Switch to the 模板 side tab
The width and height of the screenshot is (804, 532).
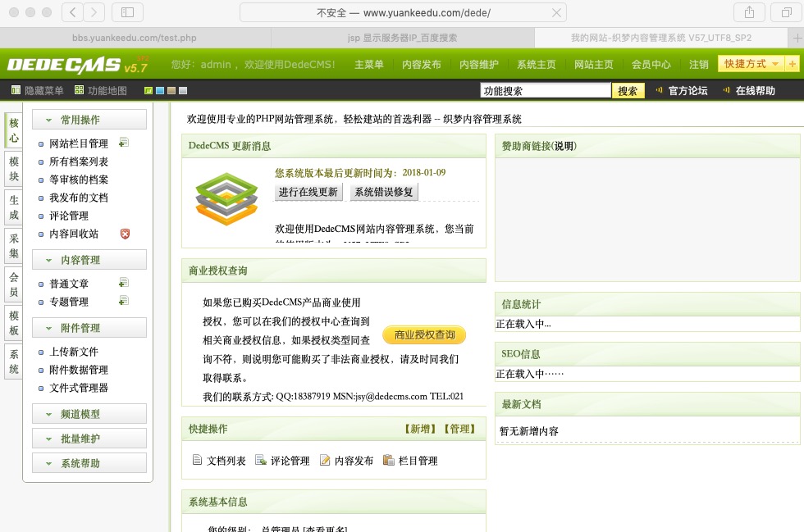point(14,322)
